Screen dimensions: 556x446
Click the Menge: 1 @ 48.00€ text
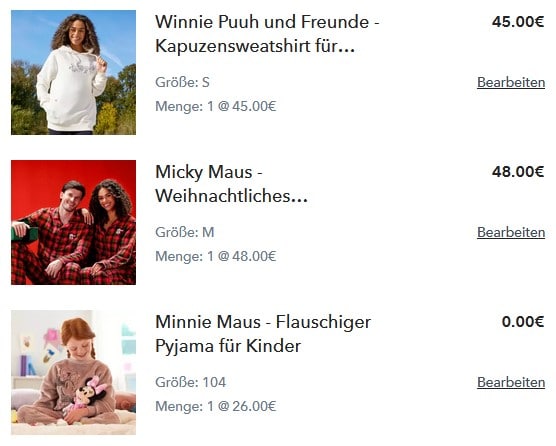[216, 256]
